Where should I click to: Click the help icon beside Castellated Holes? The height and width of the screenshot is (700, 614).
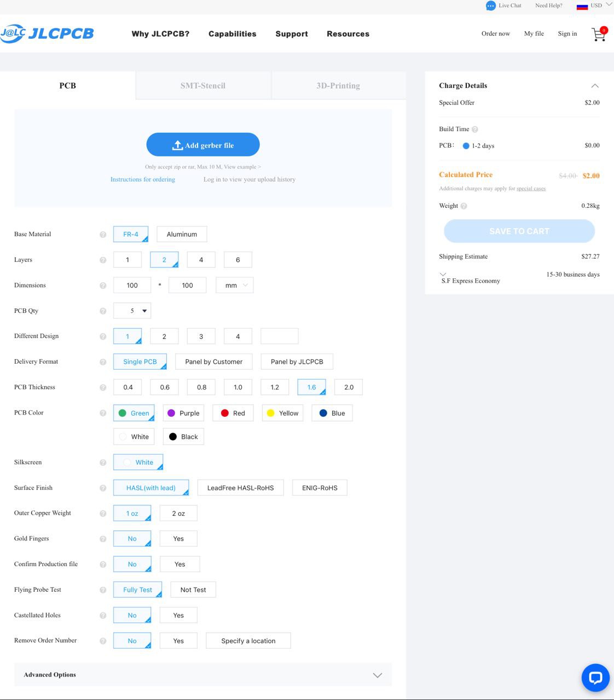[x=103, y=616]
